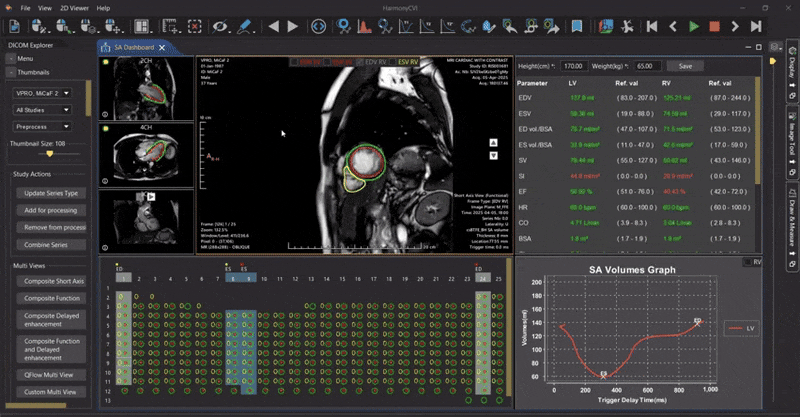Click the multicolor 3D view icon
The height and width of the screenshot is (417, 800).
pos(606,26)
